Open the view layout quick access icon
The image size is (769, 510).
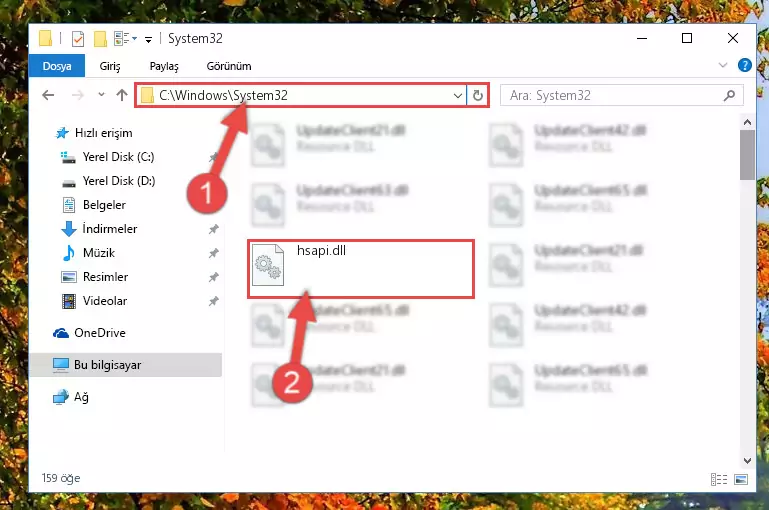(125, 38)
